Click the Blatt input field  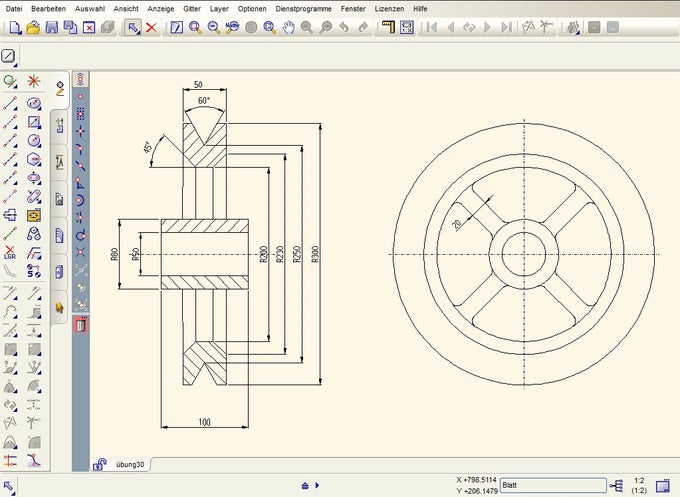tap(553, 486)
